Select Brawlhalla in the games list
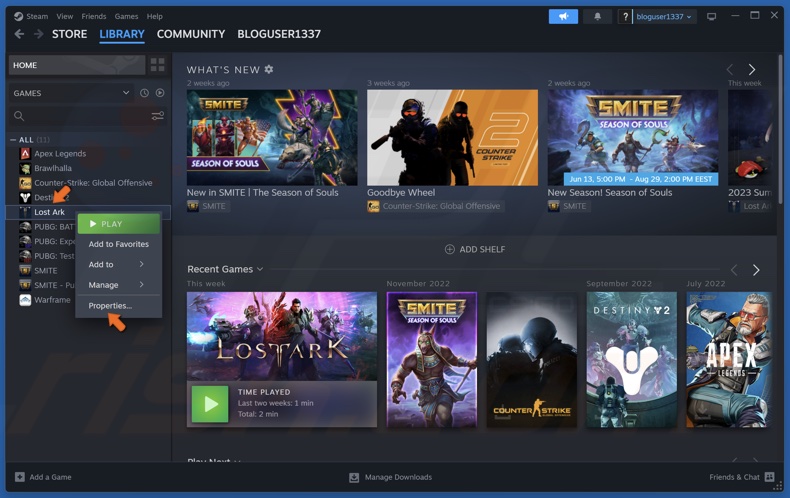This screenshot has height=498, width=790. coord(53,168)
